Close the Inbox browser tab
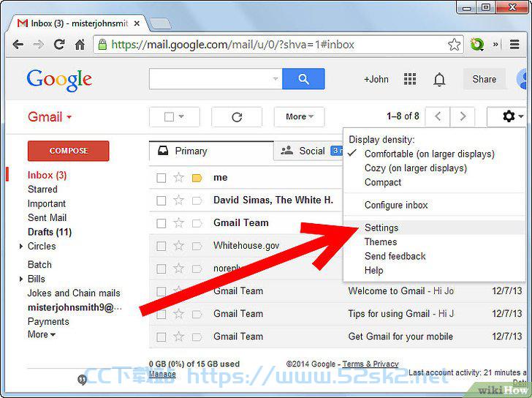The height and width of the screenshot is (398, 532). click(x=137, y=23)
